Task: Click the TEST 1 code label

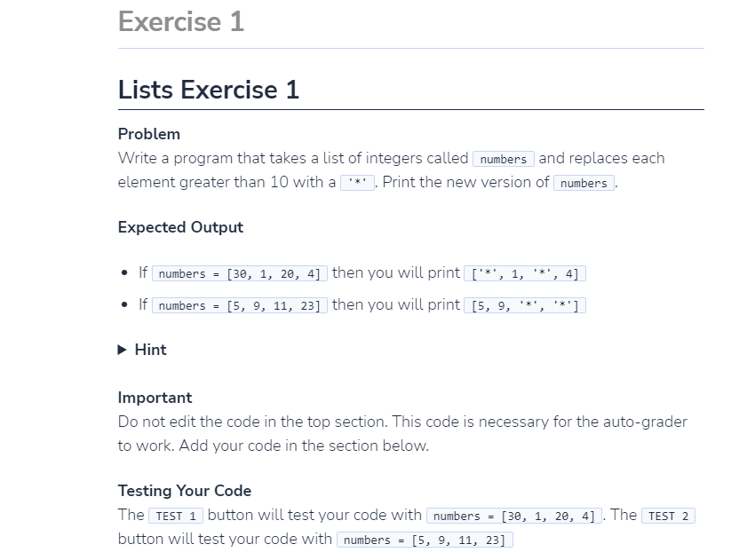Action: point(176,516)
